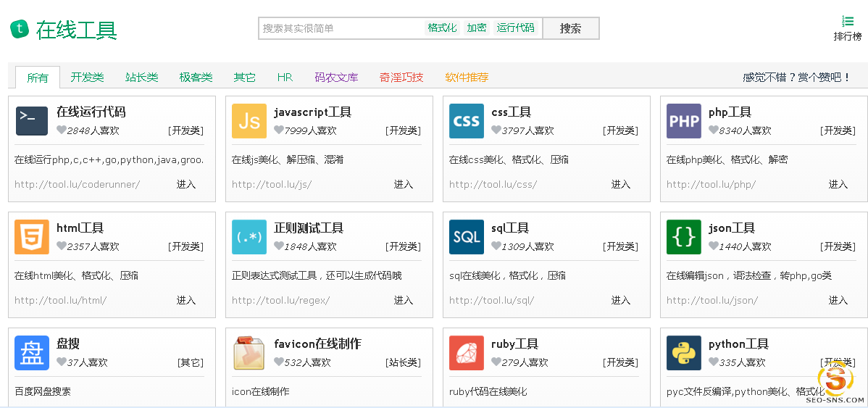Screen dimensions: 868x408
Task: Click the red ruby gem icon
Action: pos(467,353)
